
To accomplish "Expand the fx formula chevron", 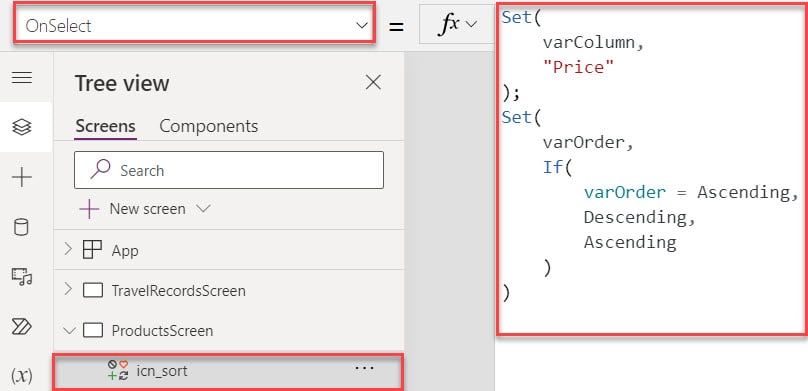I will tap(471, 24).
